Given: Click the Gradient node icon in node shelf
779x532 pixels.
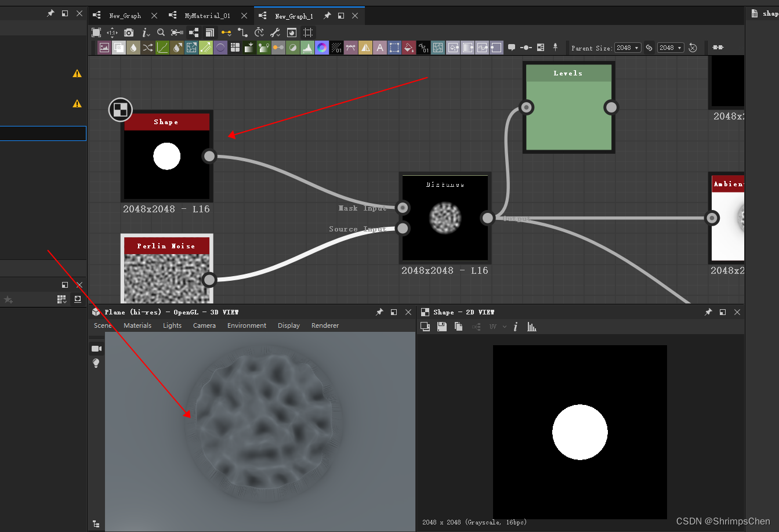Looking at the screenshot, I should point(249,47).
